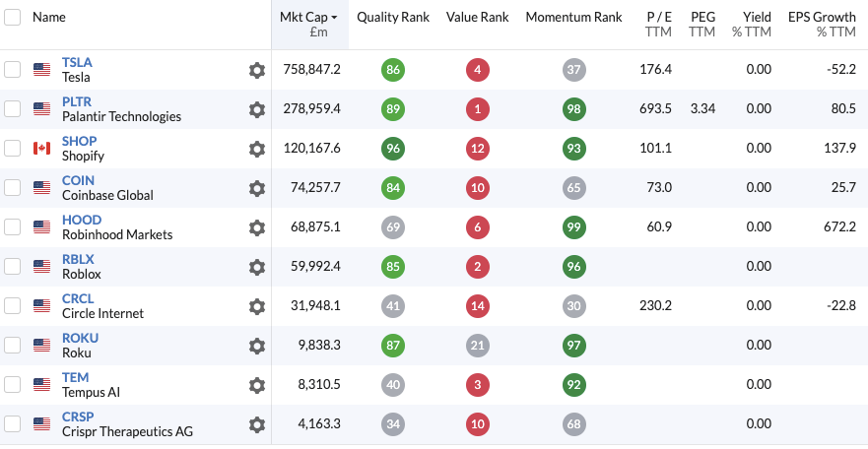Click the Value Rank column header
The image size is (868, 449).
click(478, 18)
